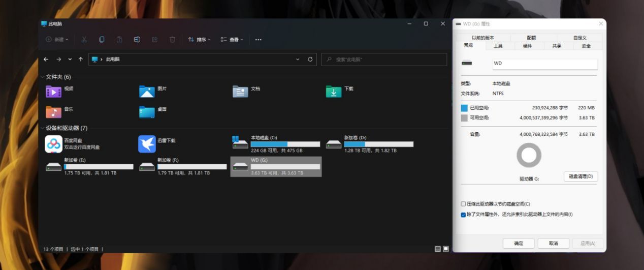Click the Share icon in toolbar

click(x=154, y=40)
